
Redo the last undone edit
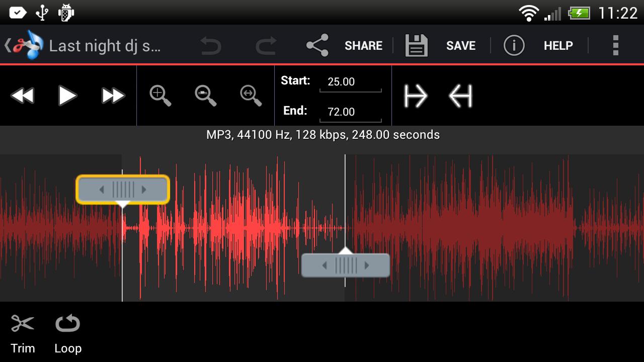(x=266, y=46)
